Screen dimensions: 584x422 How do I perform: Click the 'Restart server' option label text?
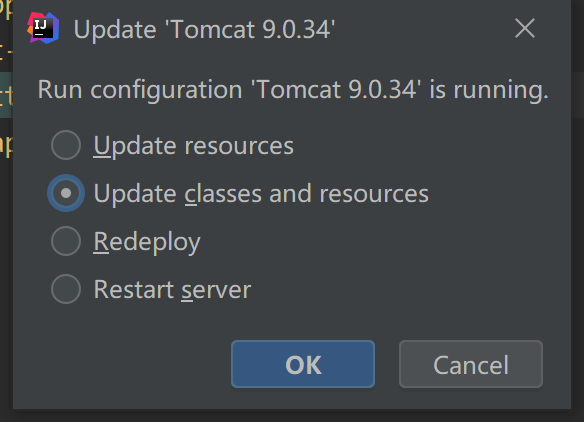(x=172, y=290)
